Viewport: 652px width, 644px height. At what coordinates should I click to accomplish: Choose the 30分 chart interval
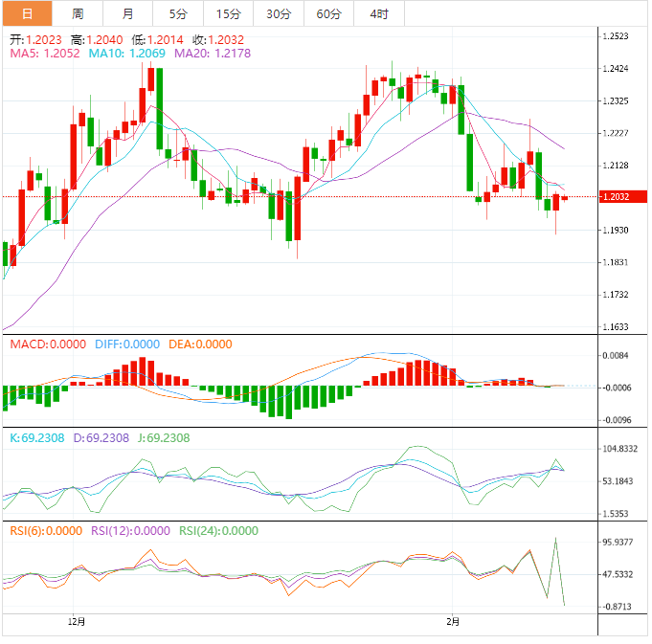click(x=279, y=14)
